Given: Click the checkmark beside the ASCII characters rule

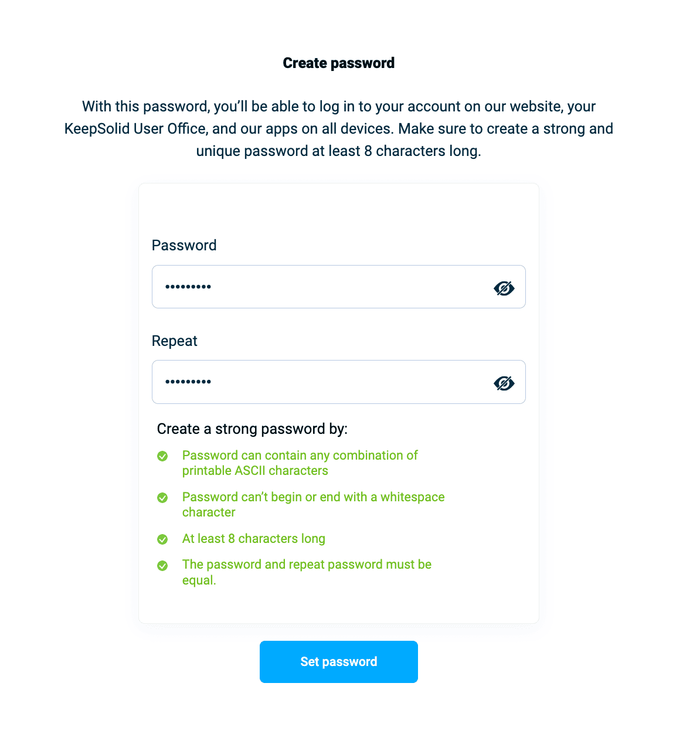Looking at the screenshot, I should [162, 456].
